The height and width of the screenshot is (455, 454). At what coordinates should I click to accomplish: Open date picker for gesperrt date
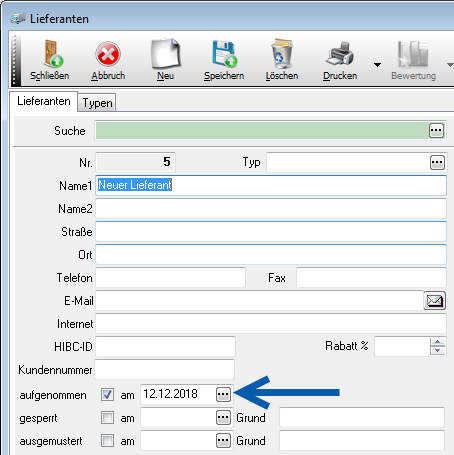coord(223,418)
